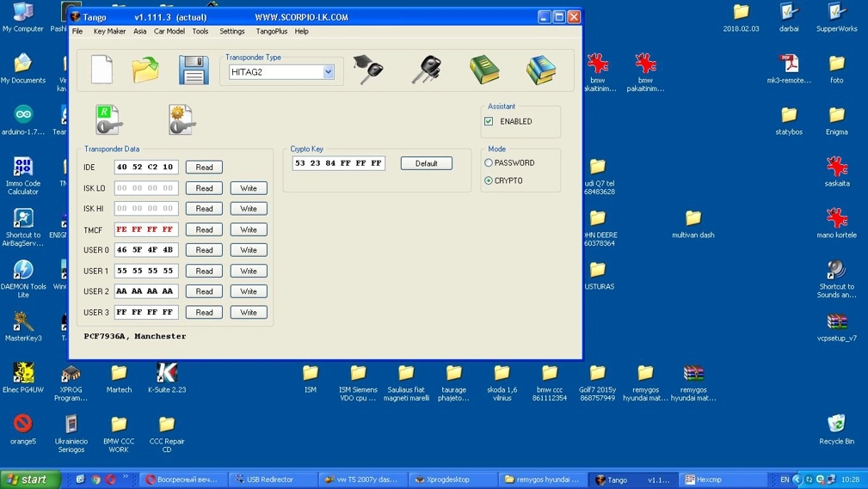This screenshot has width=868, height=489.
Task: Click the EN language indicator in tray
Action: coord(785,480)
